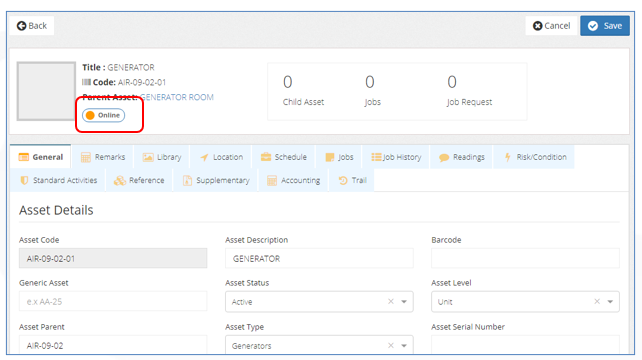Expand the Asset Level dropdown
The width and height of the screenshot is (642, 360).
pyautogui.click(x=610, y=302)
